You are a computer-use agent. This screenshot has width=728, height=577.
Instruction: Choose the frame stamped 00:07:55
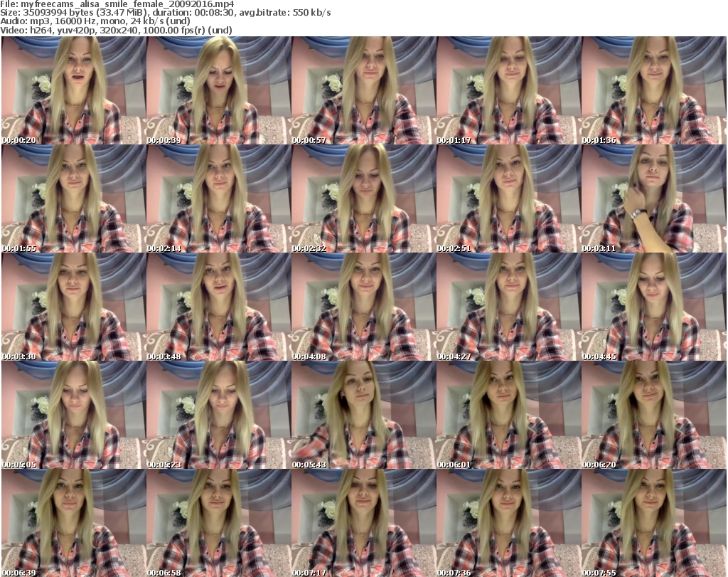click(653, 523)
